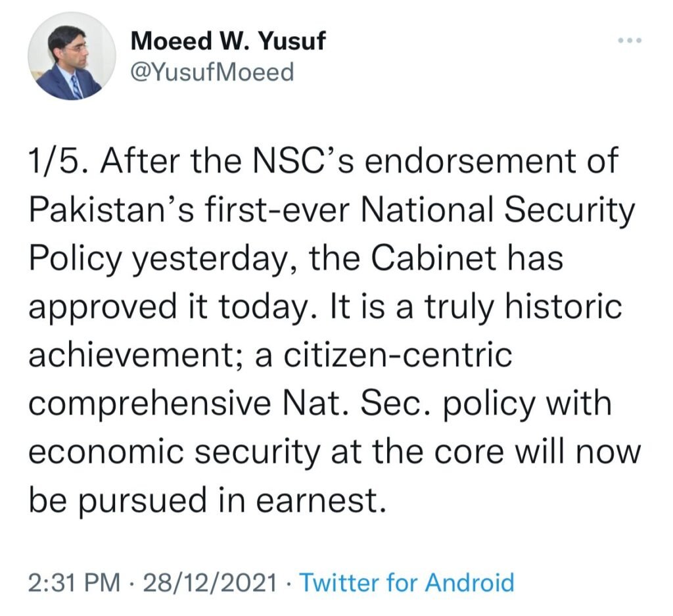Click the word "Pakistan's" in the tweet
Viewport: 673px width, 616px height.
96,211
